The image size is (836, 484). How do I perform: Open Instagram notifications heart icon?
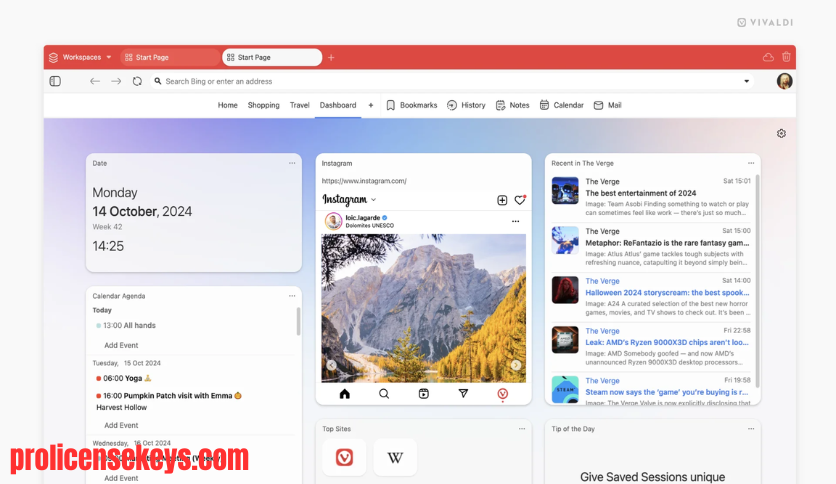click(520, 200)
